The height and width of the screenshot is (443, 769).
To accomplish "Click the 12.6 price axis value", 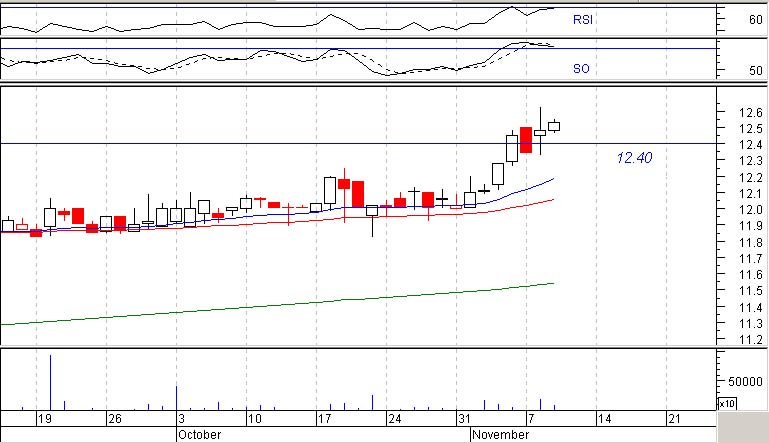I will tap(750, 112).
